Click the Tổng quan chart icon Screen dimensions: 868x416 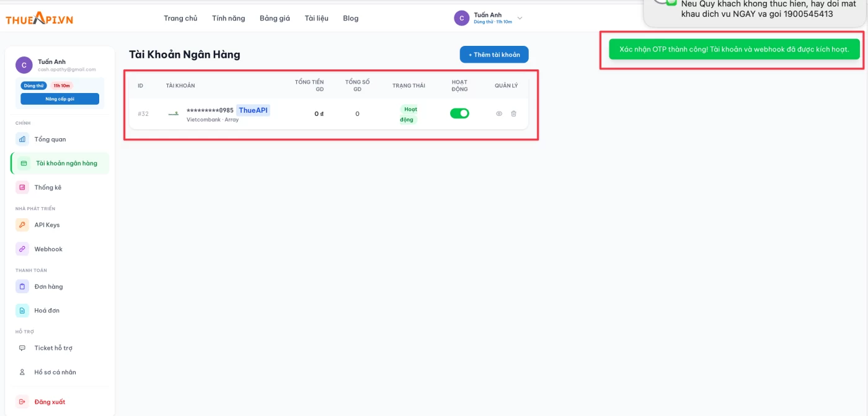(x=22, y=139)
